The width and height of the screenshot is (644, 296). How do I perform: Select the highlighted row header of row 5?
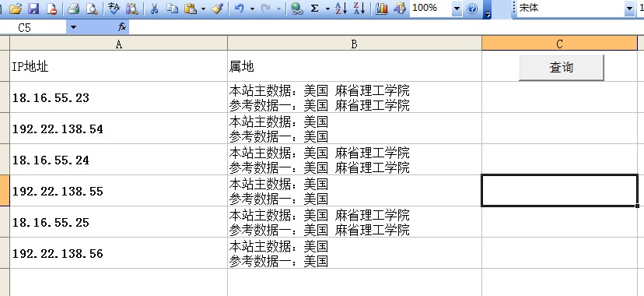click(x=5, y=190)
